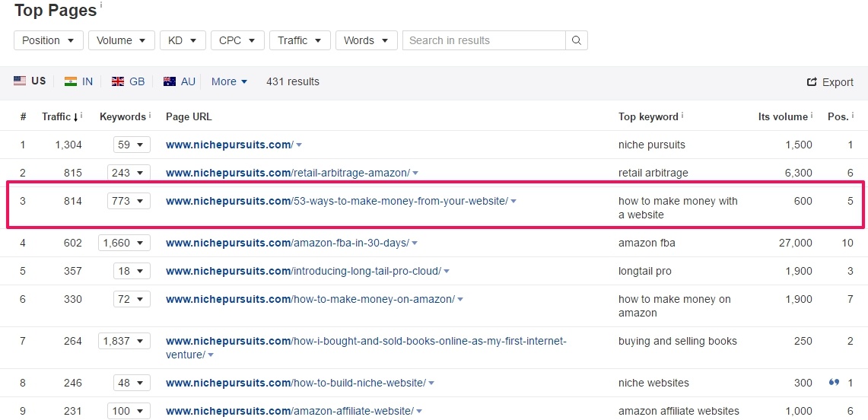Open the Traffic filter dropdown
This screenshot has height=420, width=868.
tap(300, 40)
